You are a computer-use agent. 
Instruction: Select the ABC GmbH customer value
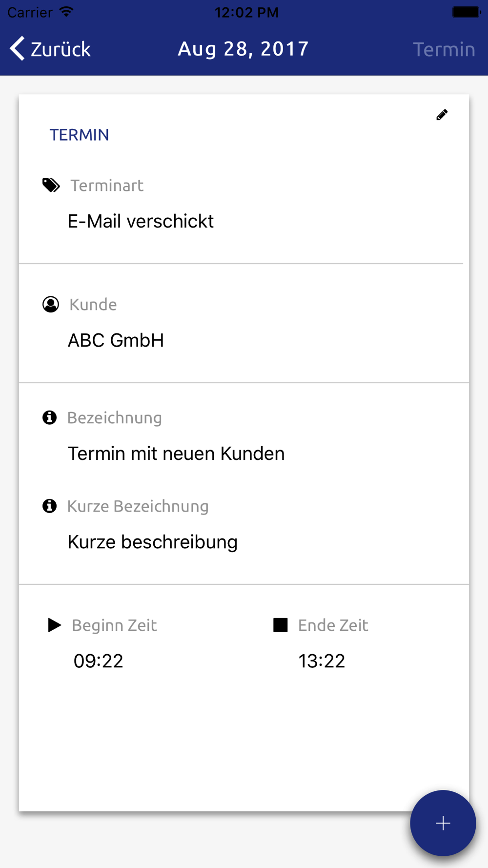click(x=116, y=340)
